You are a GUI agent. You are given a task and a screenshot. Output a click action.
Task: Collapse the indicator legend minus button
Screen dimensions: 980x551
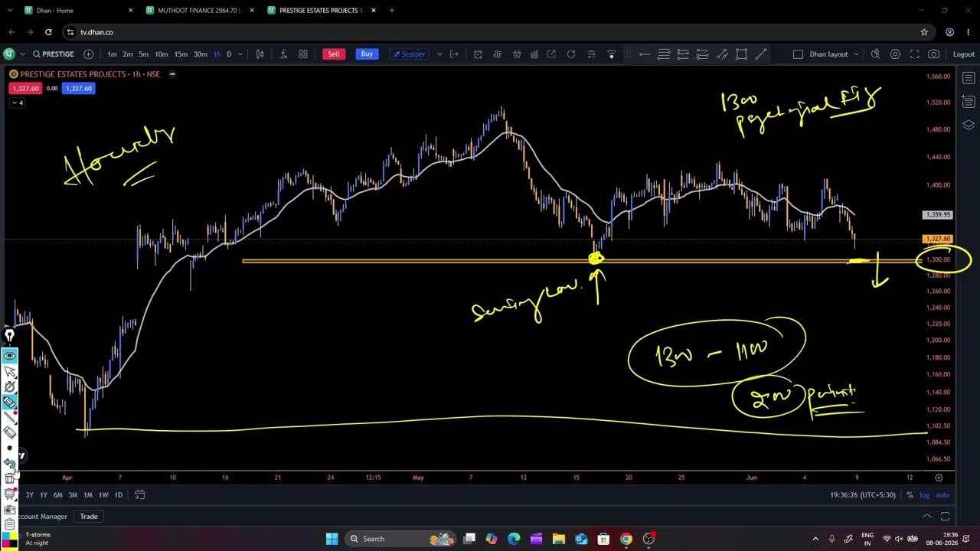pyautogui.click(x=172, y=74)
